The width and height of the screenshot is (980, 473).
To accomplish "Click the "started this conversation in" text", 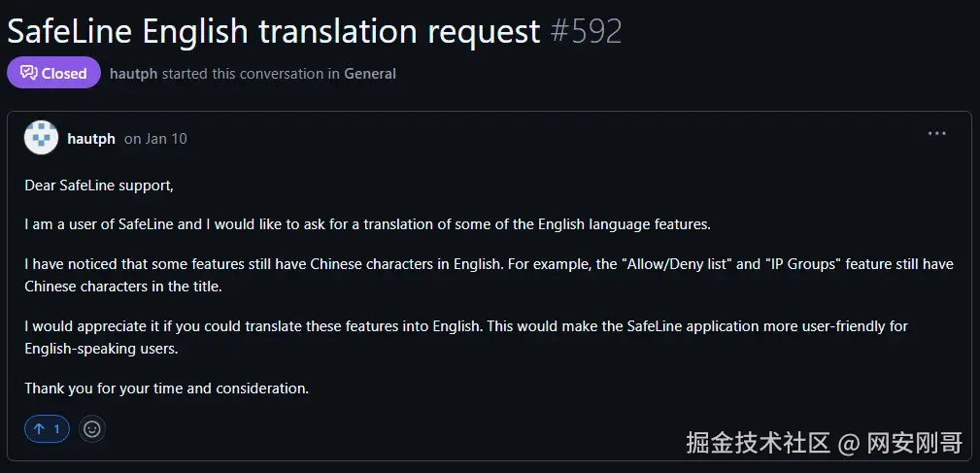I will coord(251,74).
